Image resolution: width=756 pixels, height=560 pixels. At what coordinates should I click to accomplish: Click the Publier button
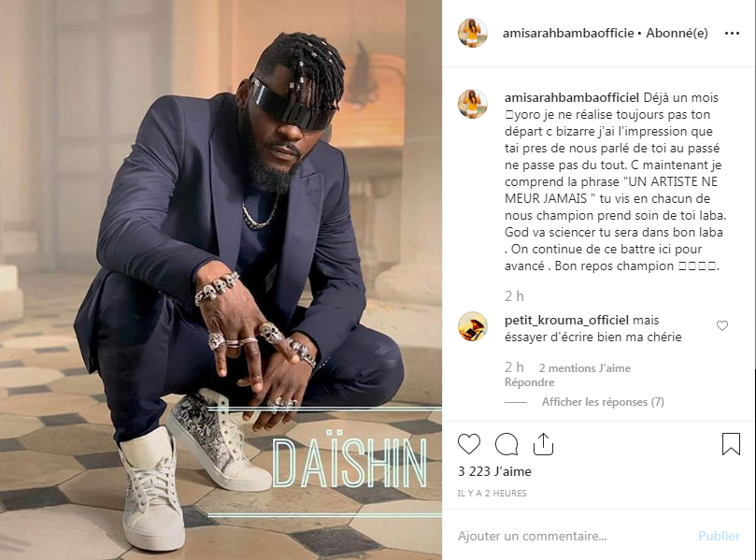coord(719,536)
